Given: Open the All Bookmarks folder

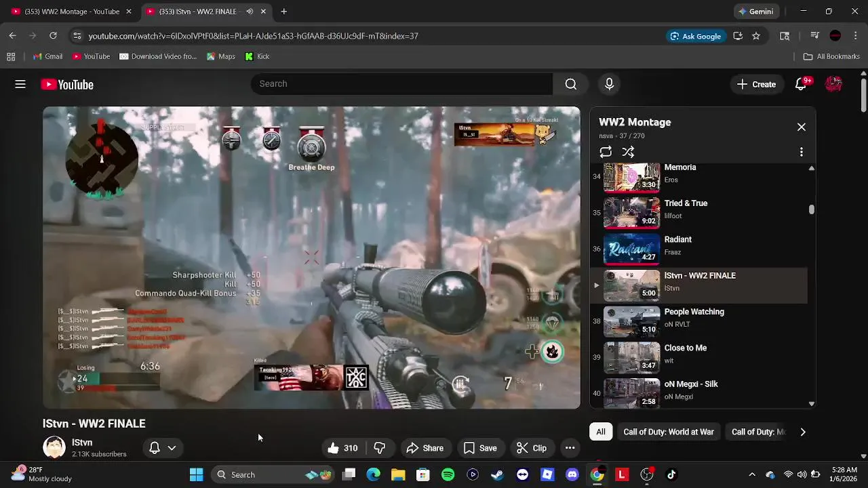Looking at the screenshot, I should (x=831, y=56).
